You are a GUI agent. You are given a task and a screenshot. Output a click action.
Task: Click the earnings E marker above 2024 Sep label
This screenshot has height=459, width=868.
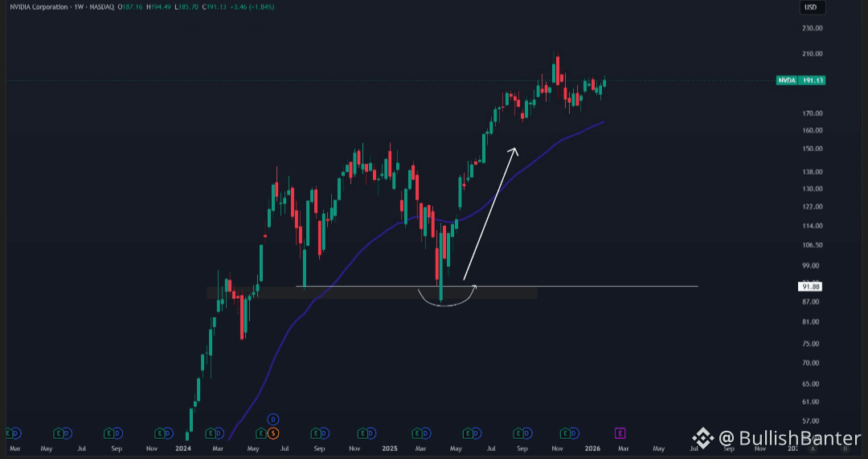click(316, 433)
